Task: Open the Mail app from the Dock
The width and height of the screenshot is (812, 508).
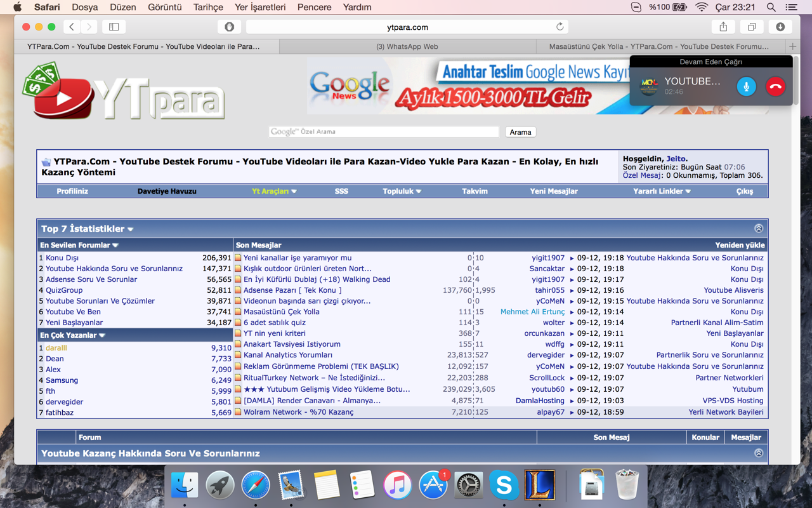Action: (291, 486)
